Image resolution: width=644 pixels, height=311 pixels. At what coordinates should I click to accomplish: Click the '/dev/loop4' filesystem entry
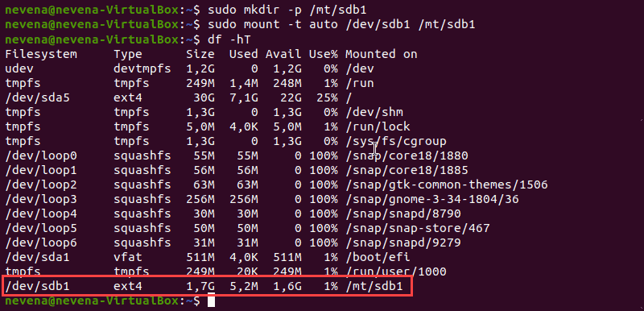click(x=41, y=214)
